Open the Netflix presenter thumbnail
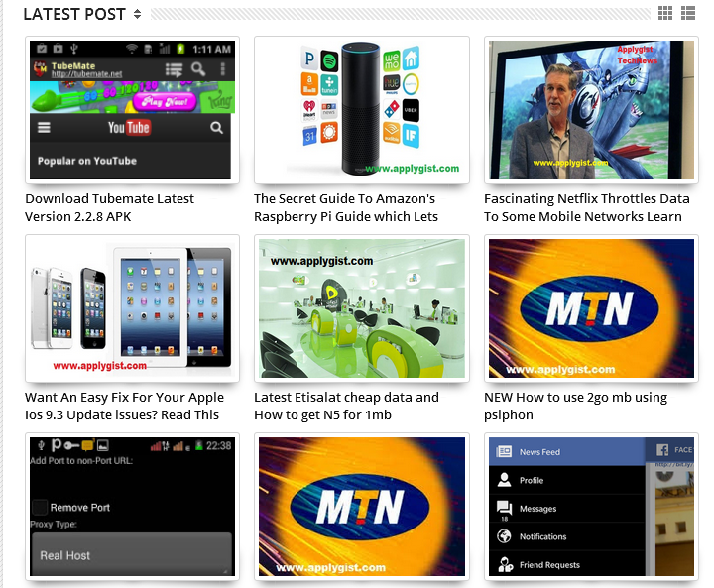714x588 pixels. 591,110
